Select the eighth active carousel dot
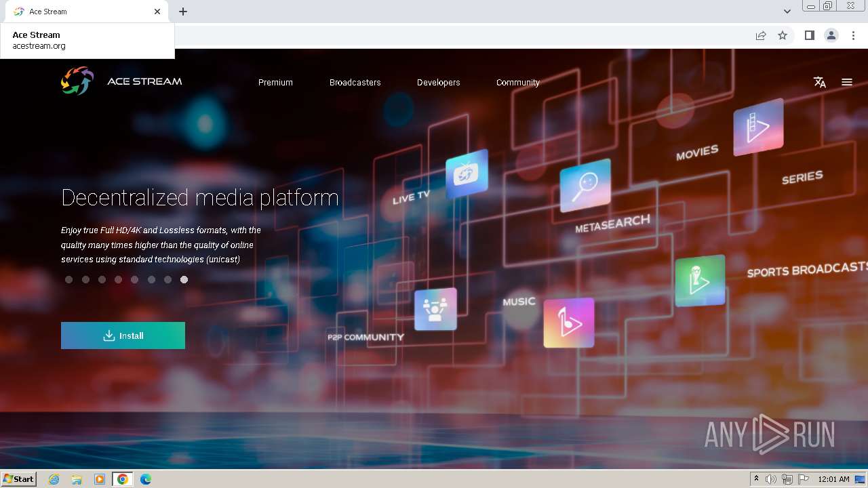Viewport: 868px width, 488px height. click(184, 279)
